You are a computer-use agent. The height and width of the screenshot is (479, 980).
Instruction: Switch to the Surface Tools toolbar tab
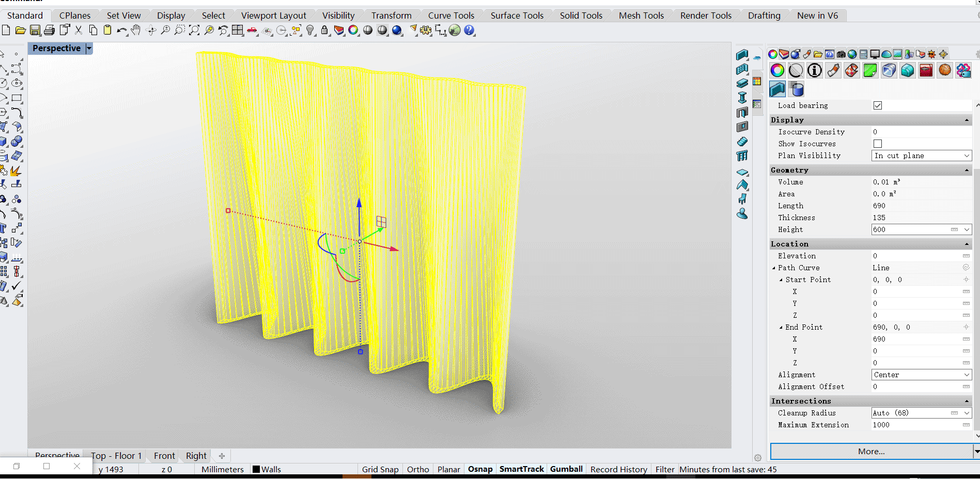(x=517, y=16)
